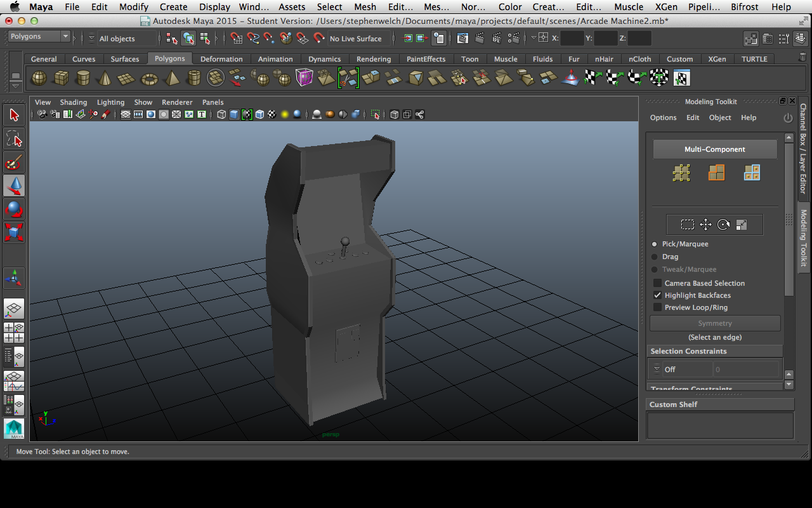Enable Camera Based Selection checkbox

pyautogui.click(x=658, y=283)
